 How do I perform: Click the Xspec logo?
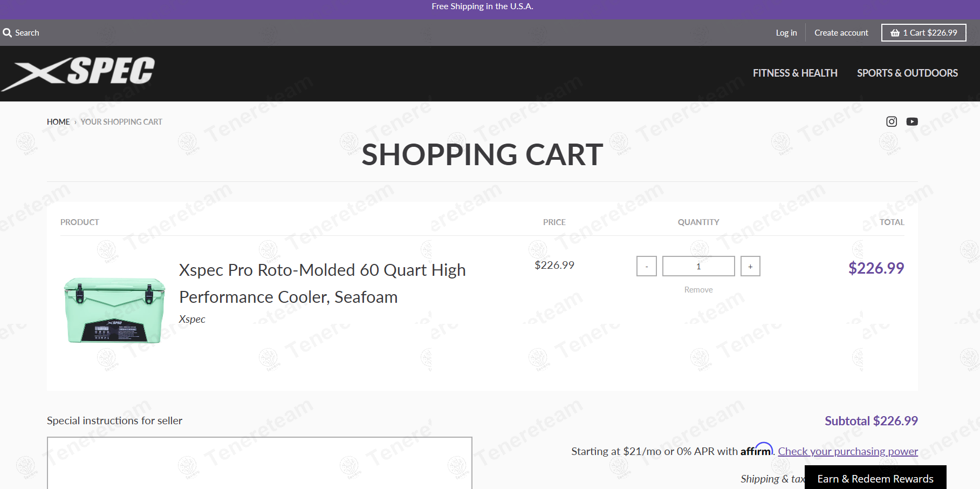pos(78,73)
